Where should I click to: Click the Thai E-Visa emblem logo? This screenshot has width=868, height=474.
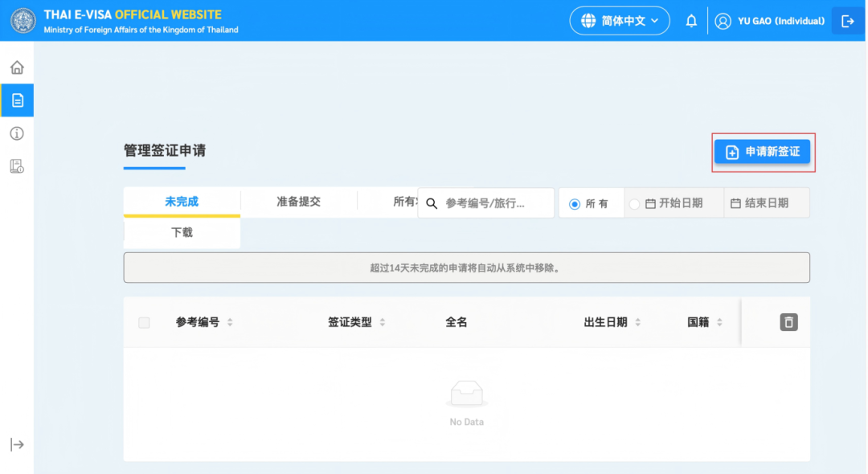23,21
